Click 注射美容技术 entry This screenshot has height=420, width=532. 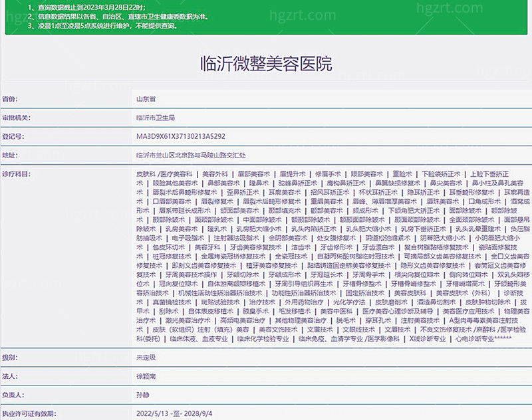point(420,320)
